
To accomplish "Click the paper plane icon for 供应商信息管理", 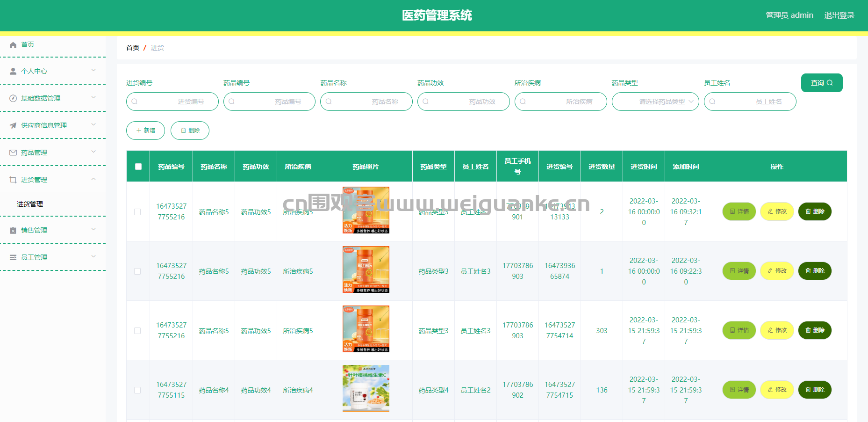I will [x=13, y=125].
